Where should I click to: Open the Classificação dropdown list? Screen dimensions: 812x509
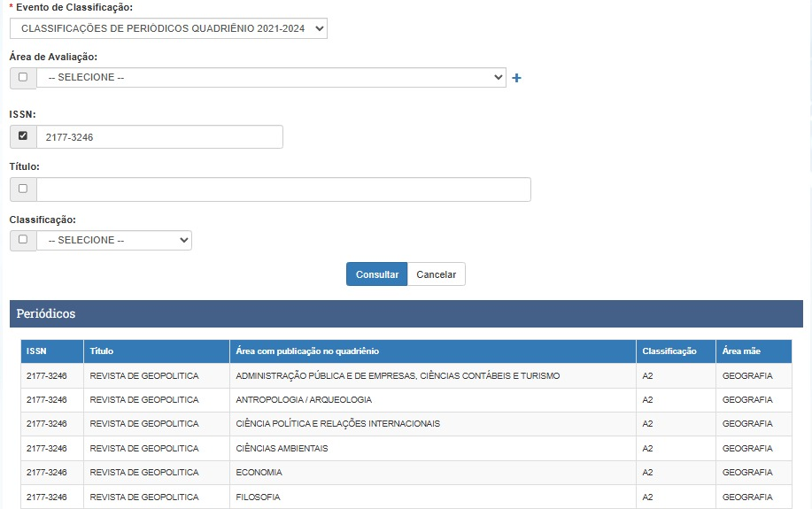coord(114,240)
